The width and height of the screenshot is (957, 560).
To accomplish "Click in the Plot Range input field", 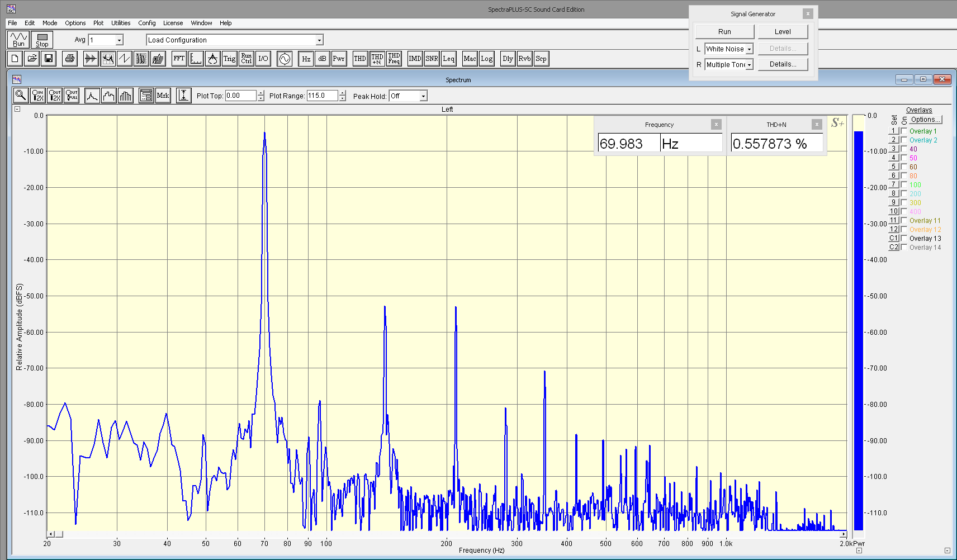I will tap(322, 96).
